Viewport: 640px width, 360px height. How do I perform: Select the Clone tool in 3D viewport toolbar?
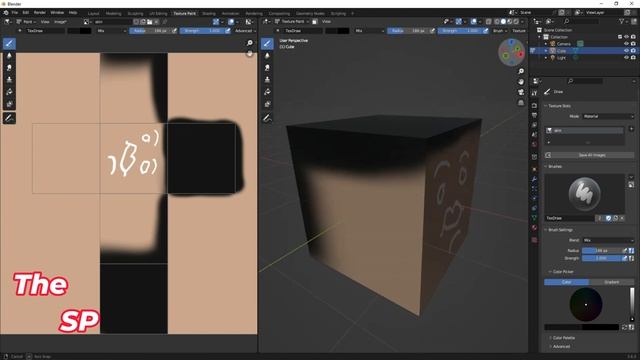click(x=267, y=80)
